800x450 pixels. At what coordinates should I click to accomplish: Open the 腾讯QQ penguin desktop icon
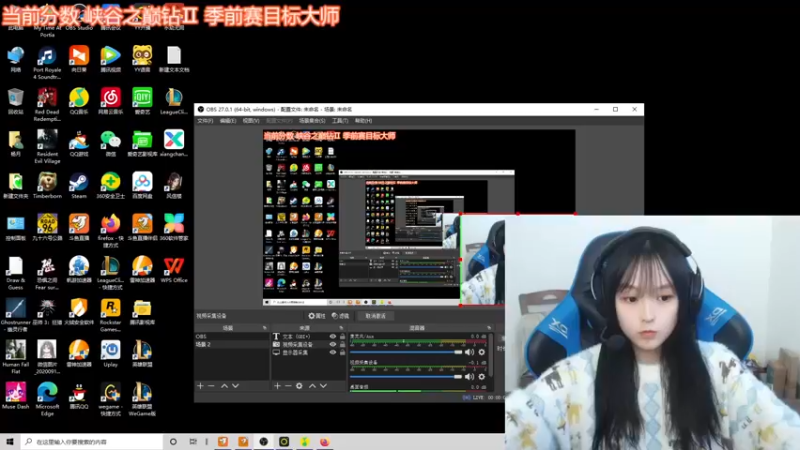[x=79, y=396]
